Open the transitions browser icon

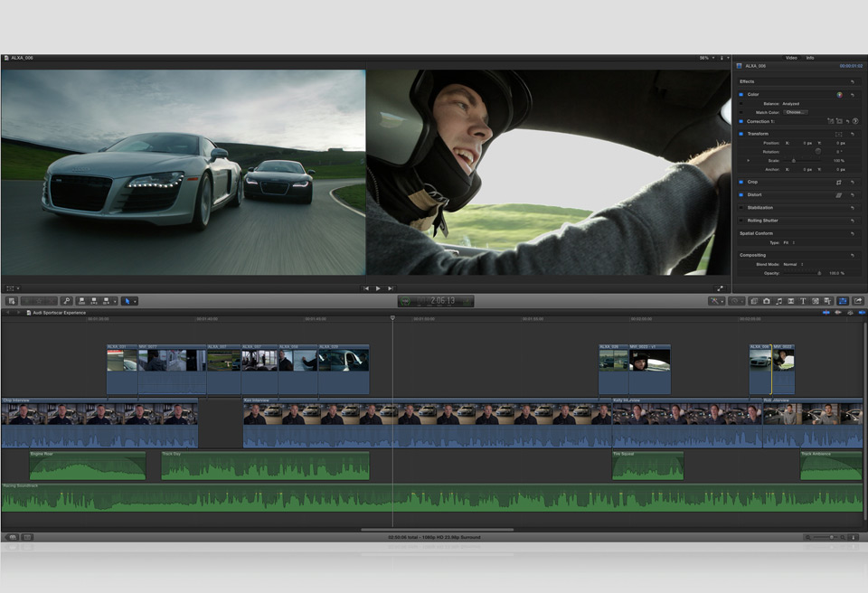tap(791, 301)
